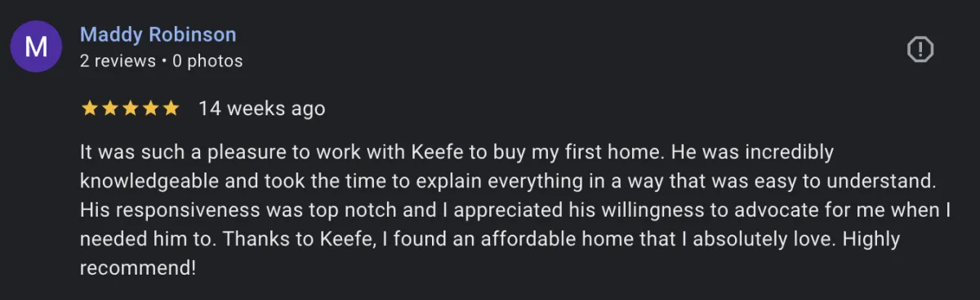
Task: Click the line starting "needed him to"
Action: [x=490, y=240]
